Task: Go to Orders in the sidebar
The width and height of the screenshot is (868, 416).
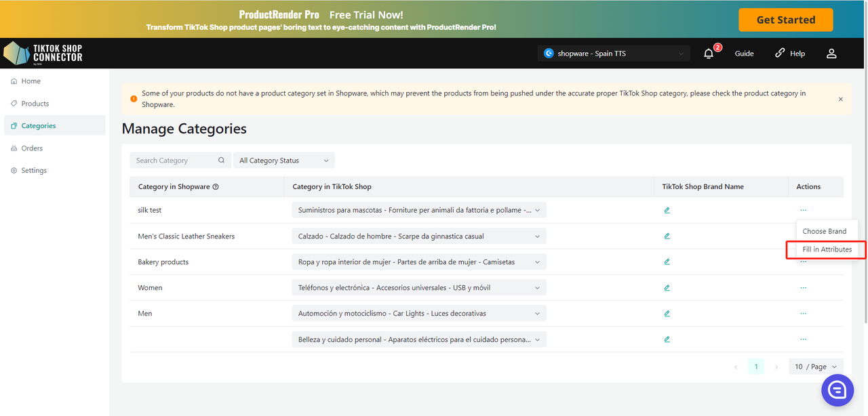Action: tap(32, 148)
